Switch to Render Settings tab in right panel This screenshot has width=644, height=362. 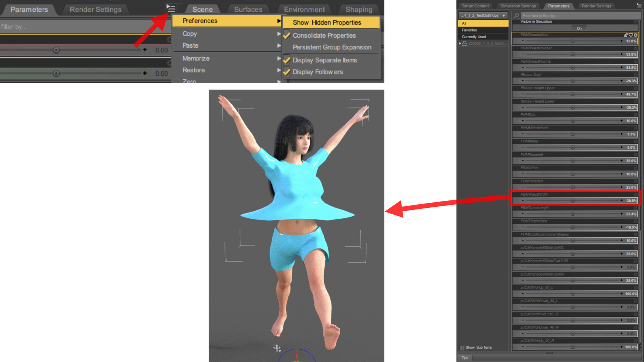[596, 6]
